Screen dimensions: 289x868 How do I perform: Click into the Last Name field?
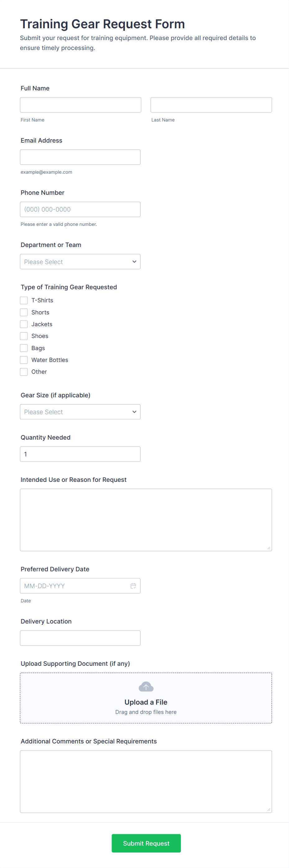[x=211, y=105]
